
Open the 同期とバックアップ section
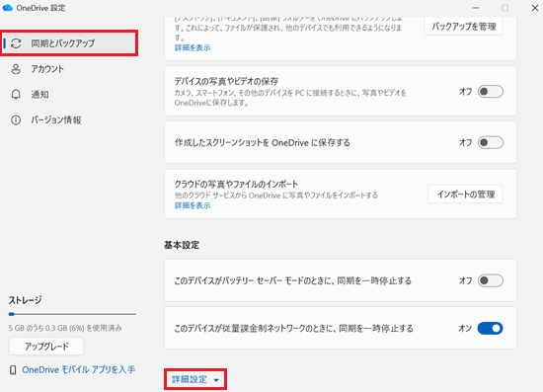point(69,43)
